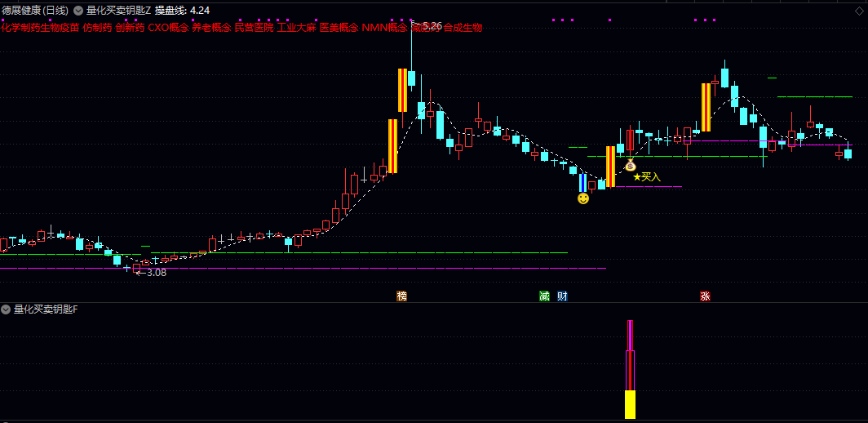The image size is (868, 423).
Task: Select the blue striped candle above the smiley
Action: pos(582,182)
